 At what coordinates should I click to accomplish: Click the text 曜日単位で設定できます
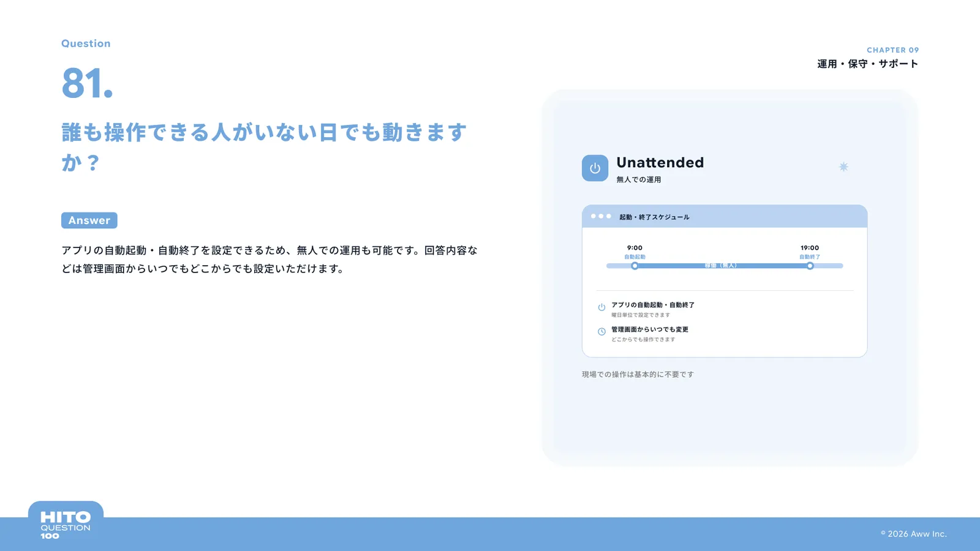pos(641,315)
